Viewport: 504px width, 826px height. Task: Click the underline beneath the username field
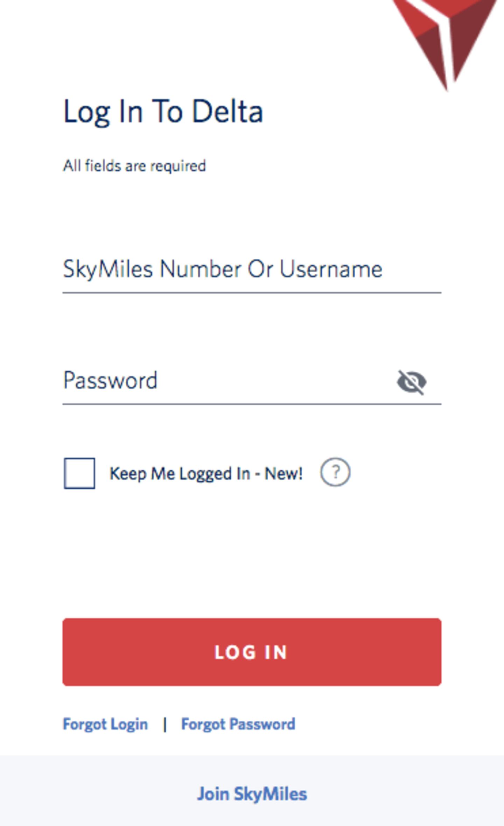tap(252, 292)
